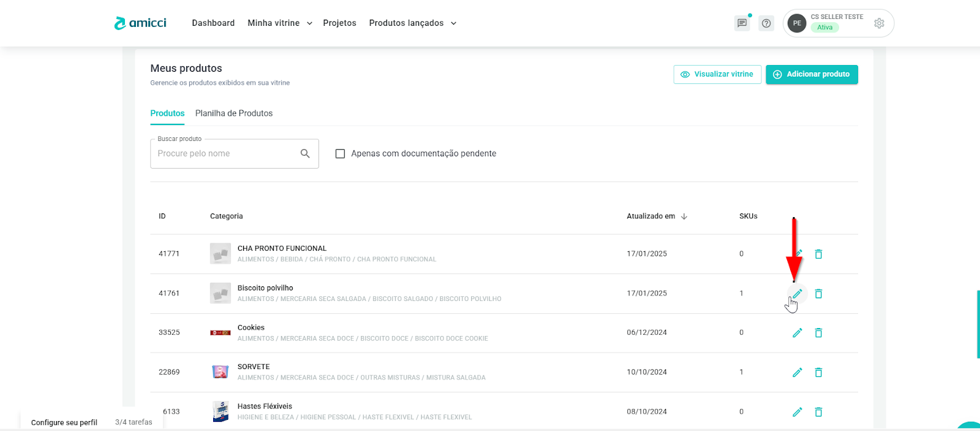
Task: Go to Projetos page
Action: point(339,23)
